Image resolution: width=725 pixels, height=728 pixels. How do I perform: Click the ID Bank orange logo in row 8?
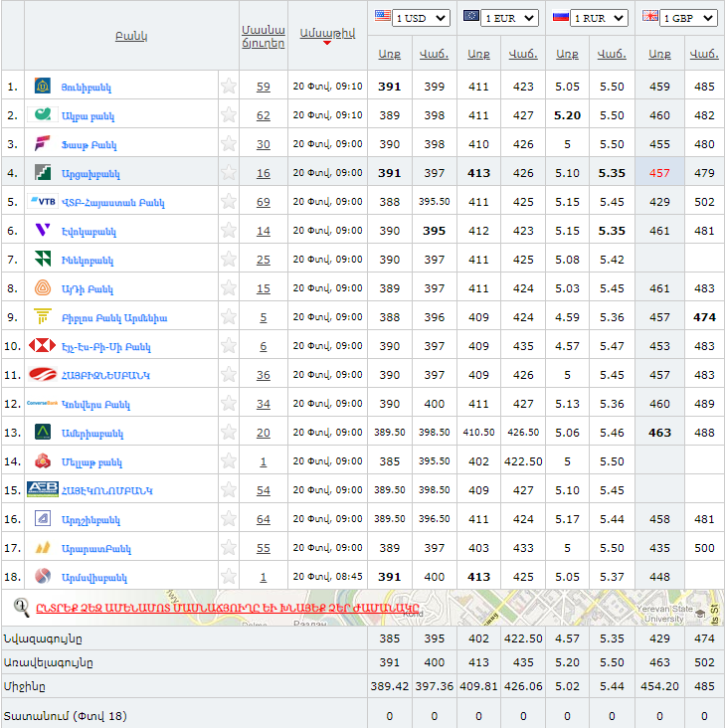pyautogui.click(x=43, y=287)
